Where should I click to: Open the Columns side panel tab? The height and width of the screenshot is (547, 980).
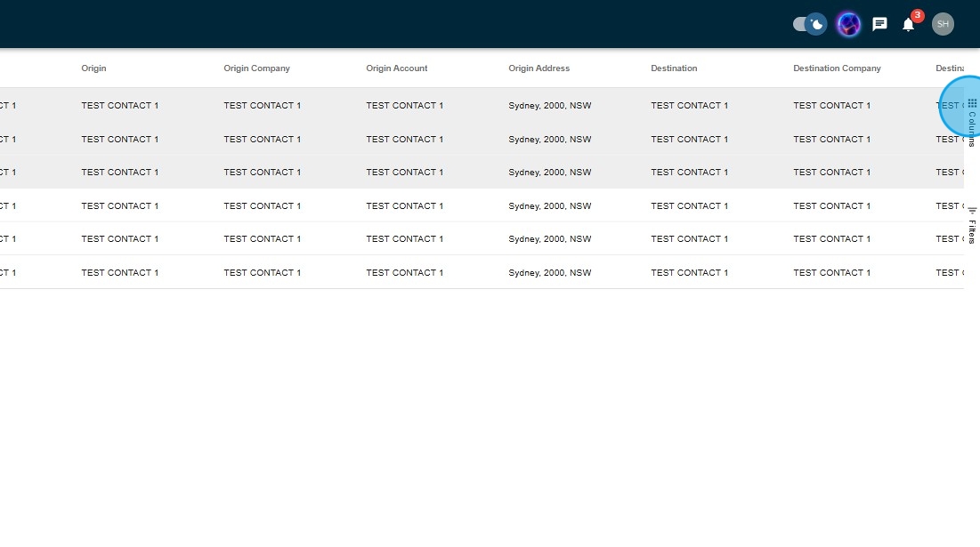(972, 122)
